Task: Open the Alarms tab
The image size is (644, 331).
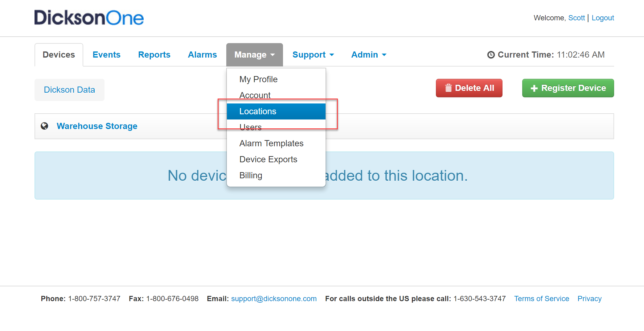Action: tap(202, 55)
